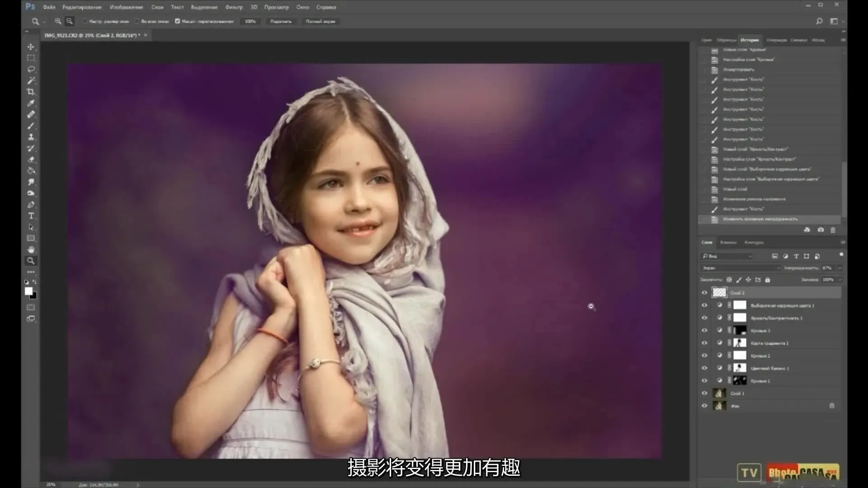Image resolution: width=868 pixels, height=488 pixels.
Task: Enable the Во всех окнах checkbox
Action: 137,21
